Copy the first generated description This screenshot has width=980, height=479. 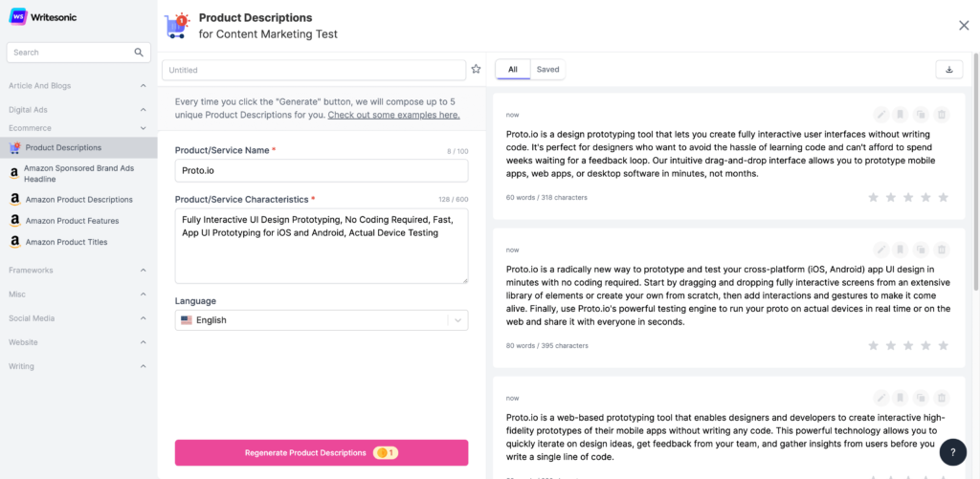pyautogui.click(x=921, y=115)
